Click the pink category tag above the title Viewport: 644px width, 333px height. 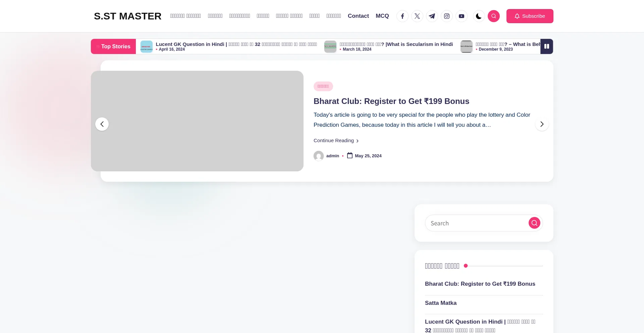click(x=323, y=86)
